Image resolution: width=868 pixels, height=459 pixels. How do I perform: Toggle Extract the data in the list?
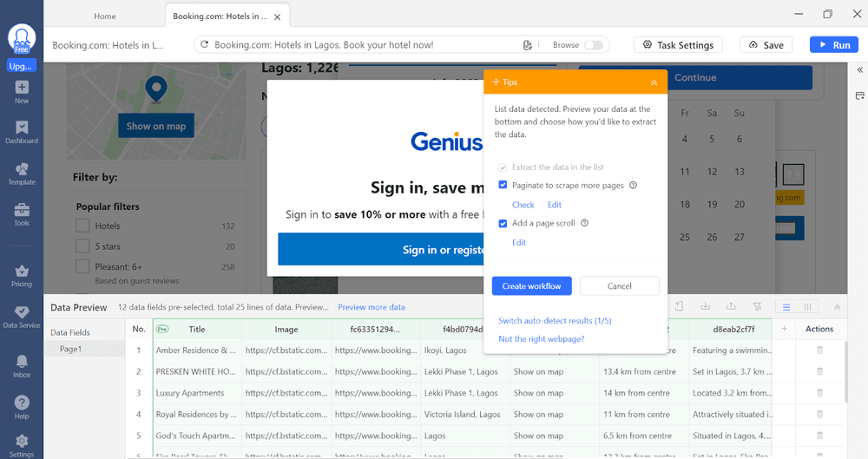click(x=503, y=167)
